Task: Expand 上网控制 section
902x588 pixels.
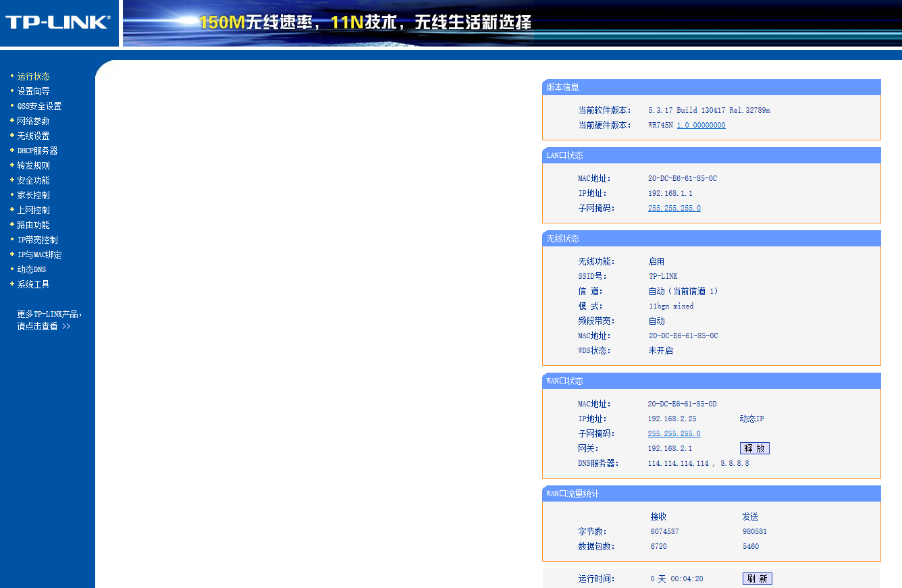Action: pos(34,210)
